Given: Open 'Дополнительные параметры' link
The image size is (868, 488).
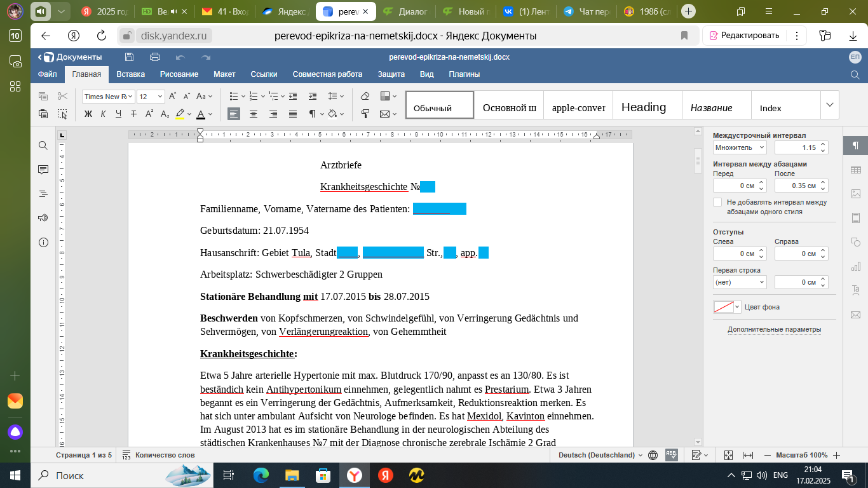Looking at the screenshot, I should (774, 329).
